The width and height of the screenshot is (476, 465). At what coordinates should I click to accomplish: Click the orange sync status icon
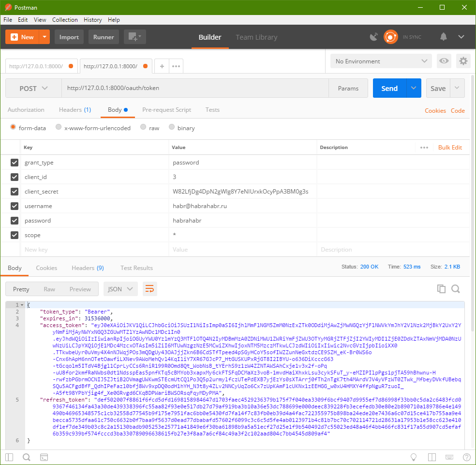pos(391,37)
